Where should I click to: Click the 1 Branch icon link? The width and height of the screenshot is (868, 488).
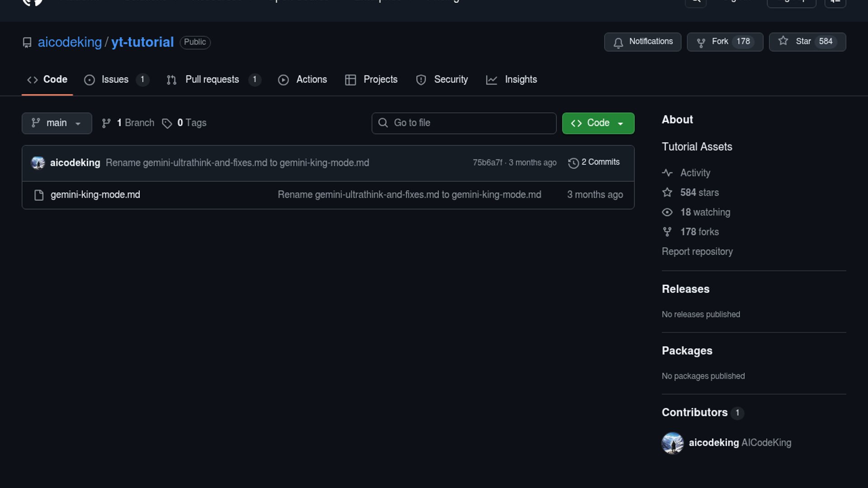106,123
